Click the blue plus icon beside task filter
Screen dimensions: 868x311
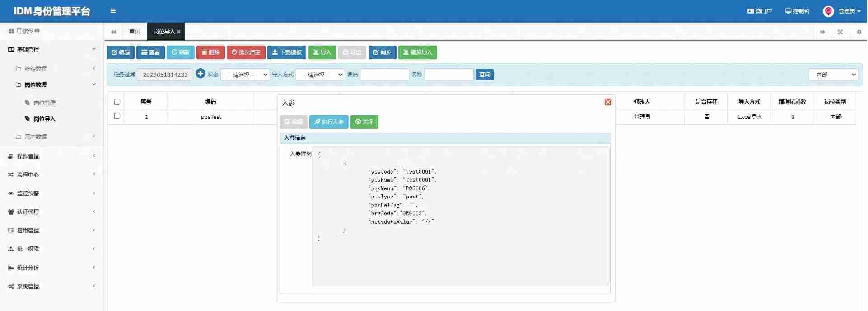pos(201,73)
